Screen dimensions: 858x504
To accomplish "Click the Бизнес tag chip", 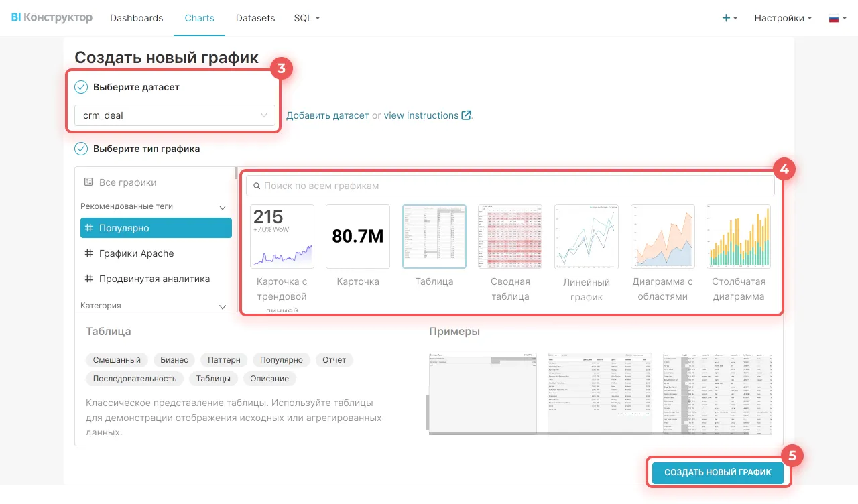I will point(174,360).
